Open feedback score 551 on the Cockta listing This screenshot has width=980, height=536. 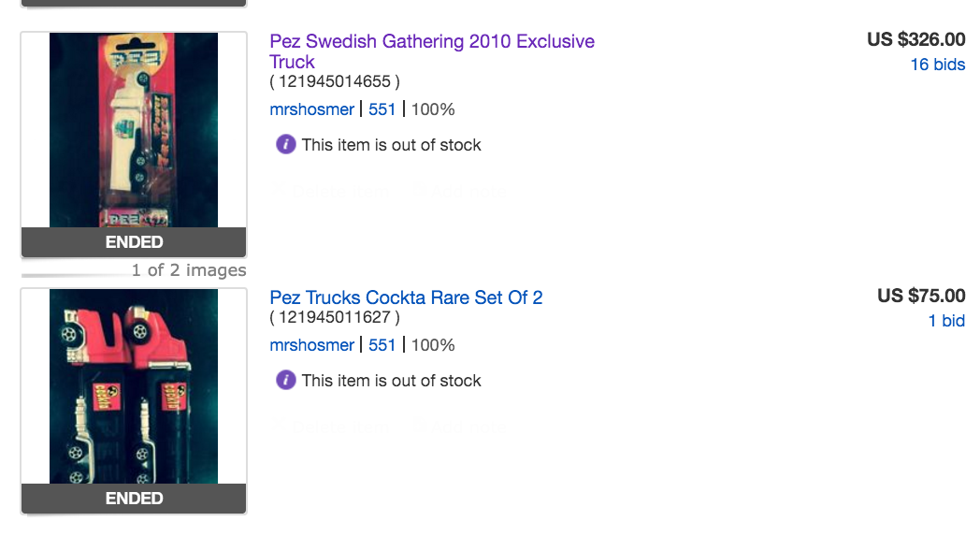[x=382, y=345]
